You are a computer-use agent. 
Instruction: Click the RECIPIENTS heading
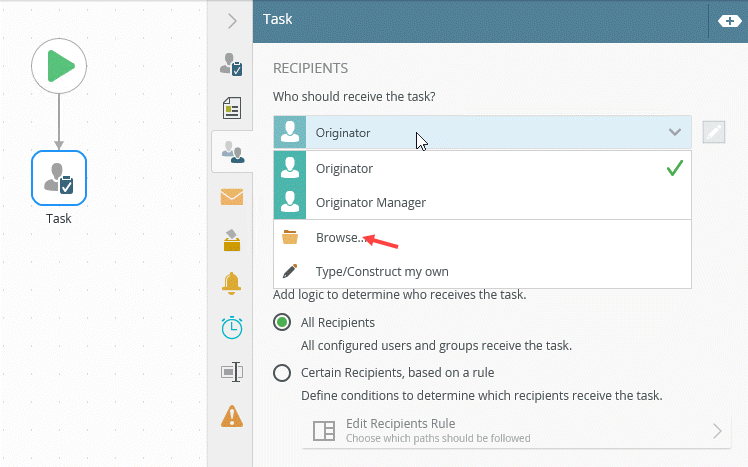tap(311, 68)
